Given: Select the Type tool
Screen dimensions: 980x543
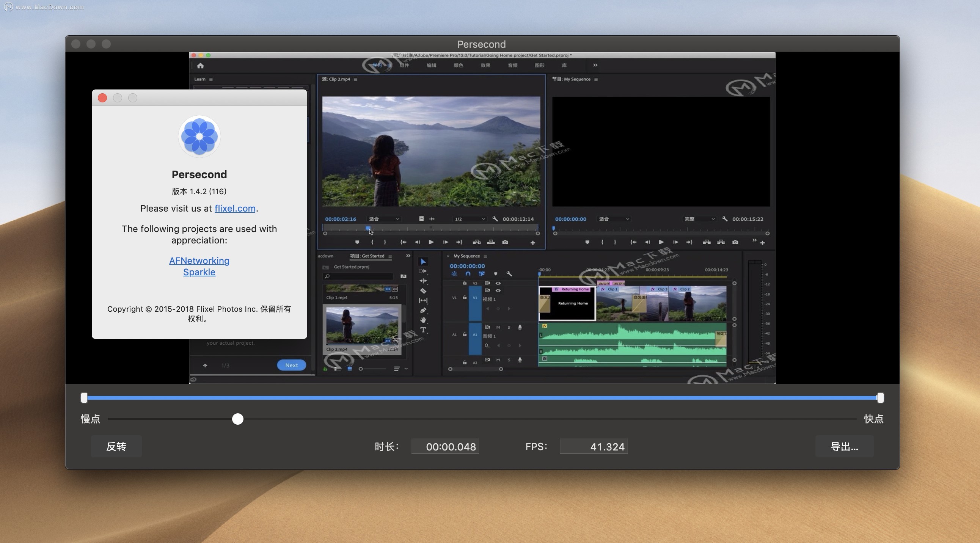Looking at the screenshot, I should coord(423,330).
